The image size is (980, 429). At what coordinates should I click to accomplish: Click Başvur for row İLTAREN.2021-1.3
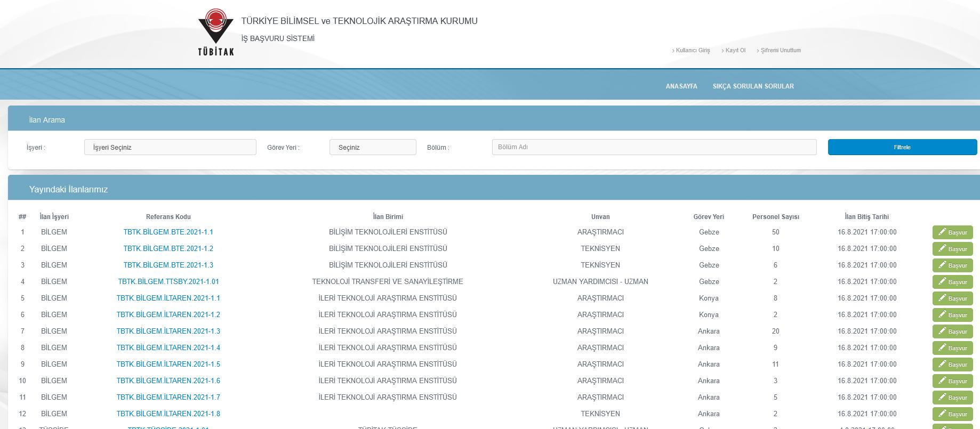pyautogui.click(x=953, y=331)
